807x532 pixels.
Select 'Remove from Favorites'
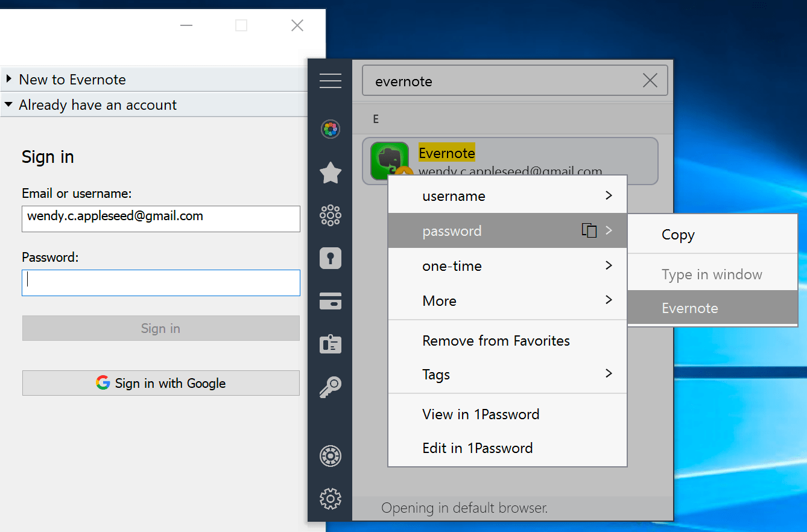coord(495,340)
